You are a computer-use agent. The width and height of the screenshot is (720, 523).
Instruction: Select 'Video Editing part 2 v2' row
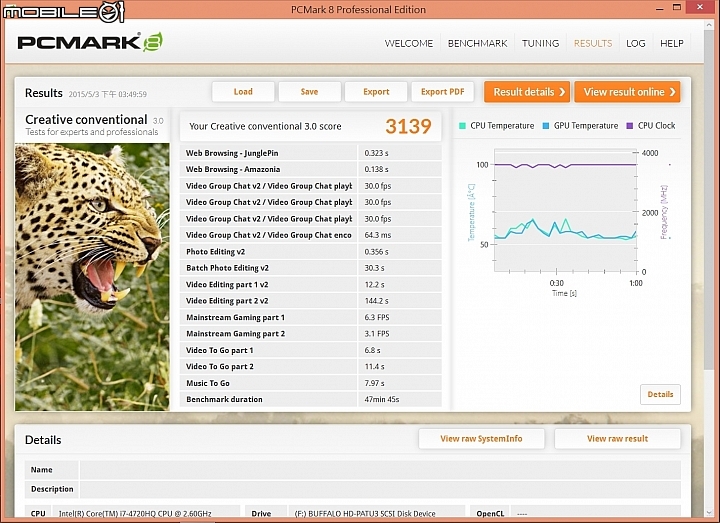point(310,301)
